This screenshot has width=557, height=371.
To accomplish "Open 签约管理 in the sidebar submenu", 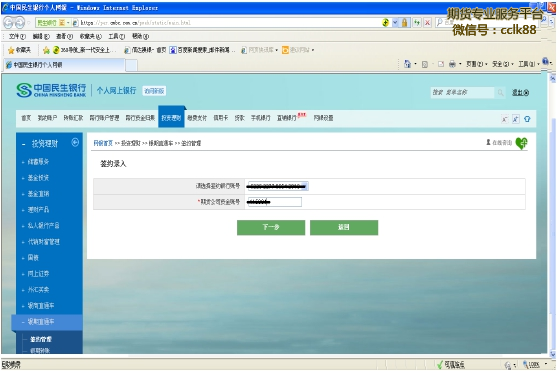I will (40, 339).
